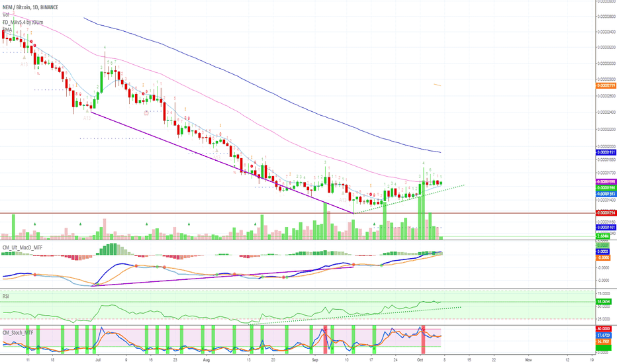Click the green 58.0654 RSI value tag
This screenshot has width=617, height=364.
603,302
